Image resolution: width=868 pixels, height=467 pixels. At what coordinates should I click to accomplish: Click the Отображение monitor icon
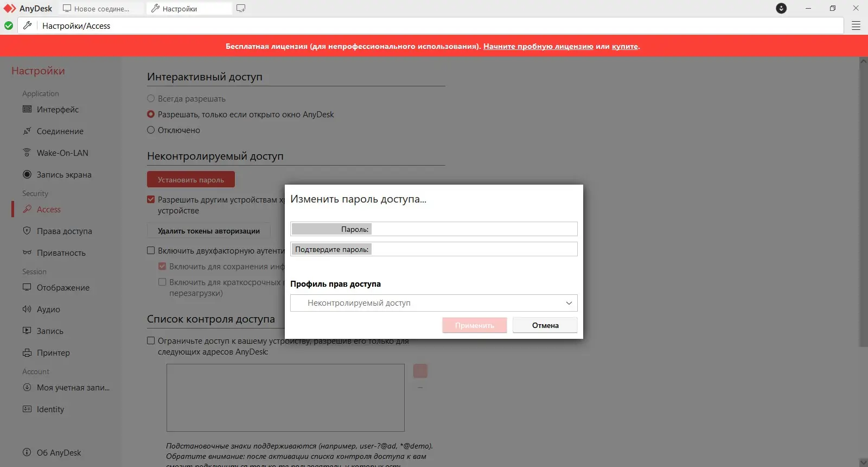point(27,287)
